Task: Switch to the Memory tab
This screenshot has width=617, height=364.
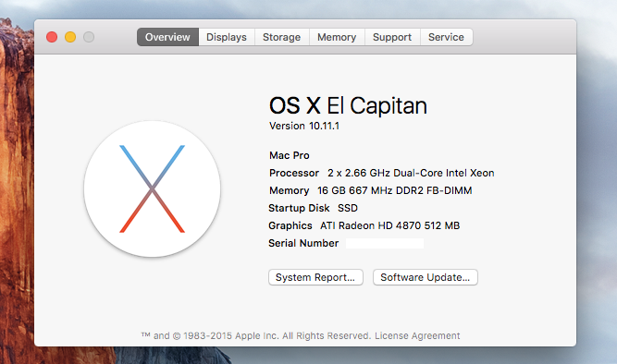Action: click(x=337, y=37)
